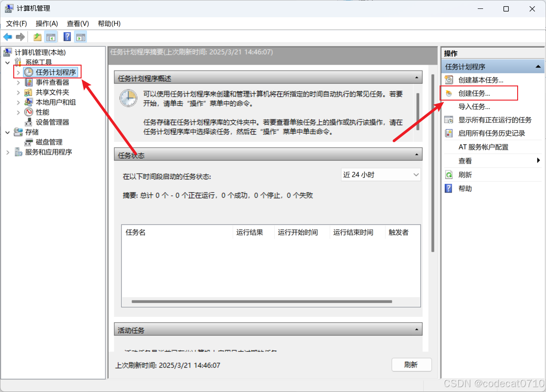Click the Back arrow toolbar icon

(8, 37)
